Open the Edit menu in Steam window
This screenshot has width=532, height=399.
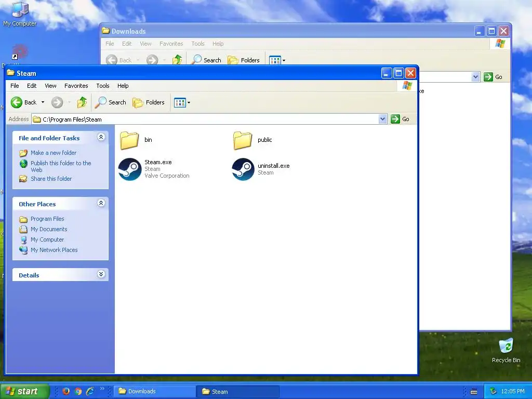click(32, 86)
